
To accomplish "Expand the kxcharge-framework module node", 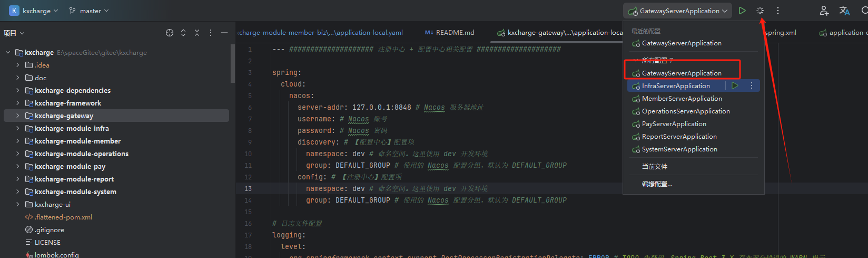I will (x=17, y=103).
